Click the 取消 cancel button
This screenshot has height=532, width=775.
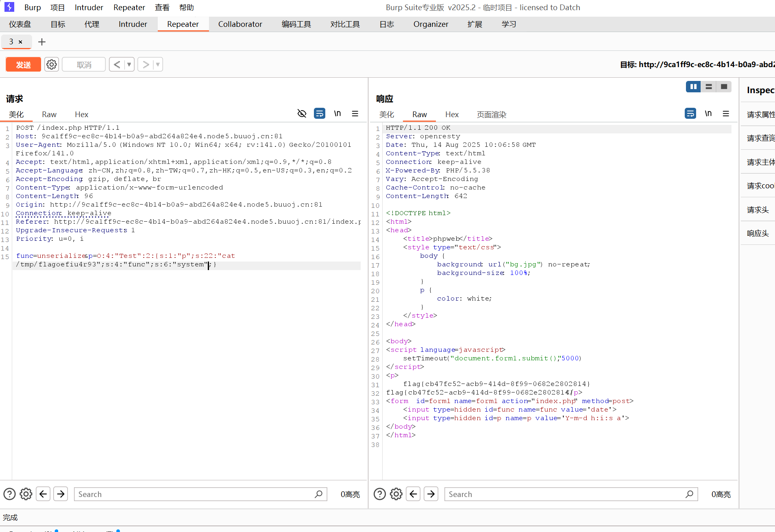pyautogui.click(x=84, y=64)
